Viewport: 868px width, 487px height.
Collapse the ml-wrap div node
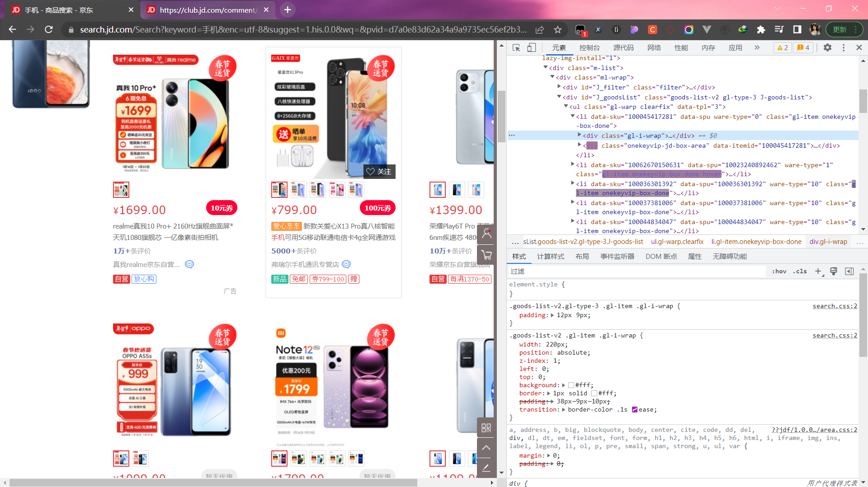click(x=552, y=77)
